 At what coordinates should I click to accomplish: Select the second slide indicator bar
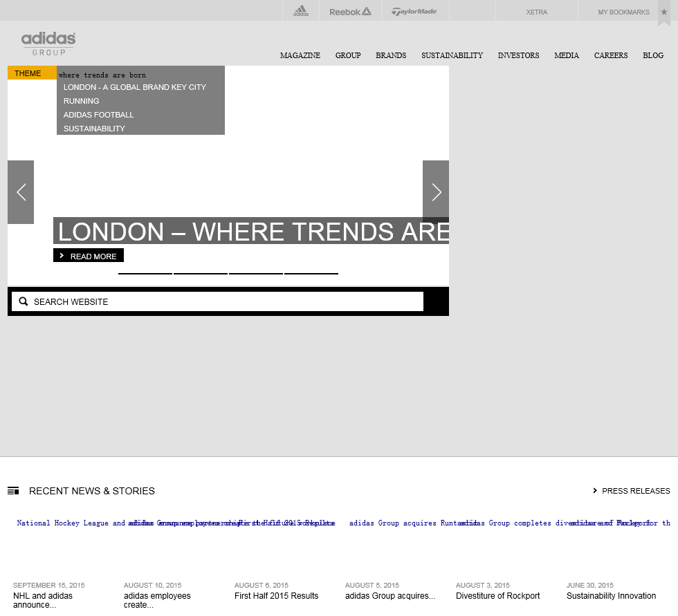click(x=201, y=274)
